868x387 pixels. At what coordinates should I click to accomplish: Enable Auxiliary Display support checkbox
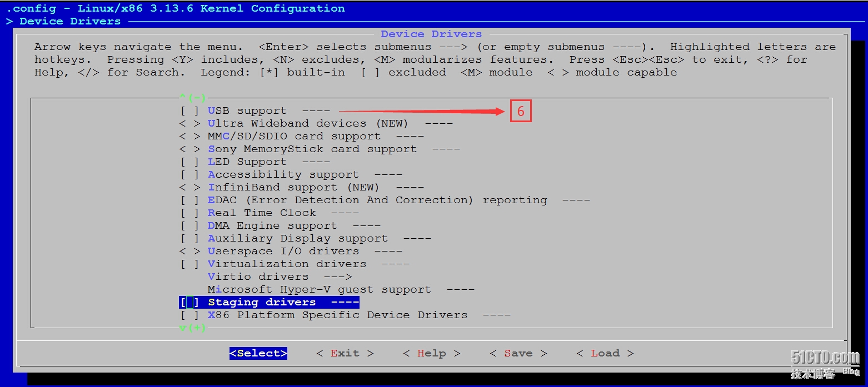(x=189, y=238)
